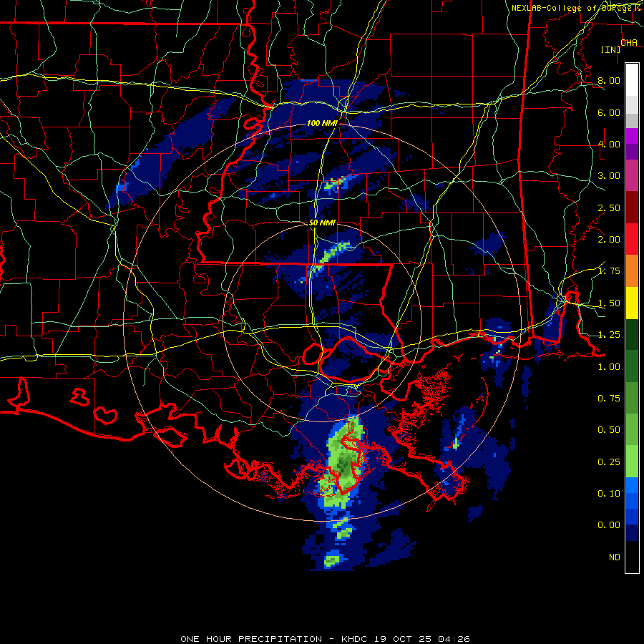
Task: Click the "1.25" legend value
Action: [x=609, y=335]
